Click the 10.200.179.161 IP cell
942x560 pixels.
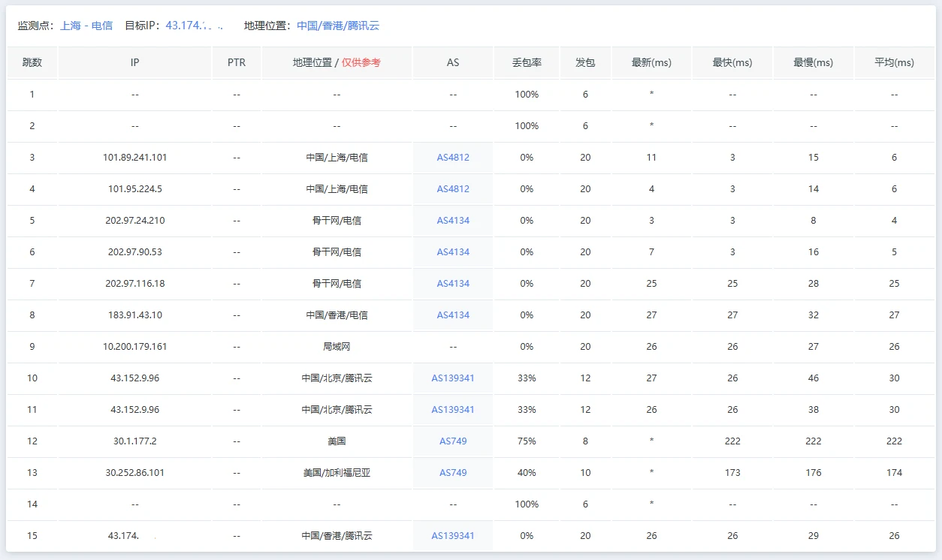[135, 347]
